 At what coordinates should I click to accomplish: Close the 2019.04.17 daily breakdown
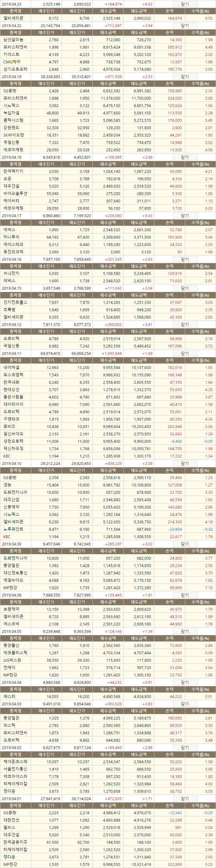pos(185,216)
